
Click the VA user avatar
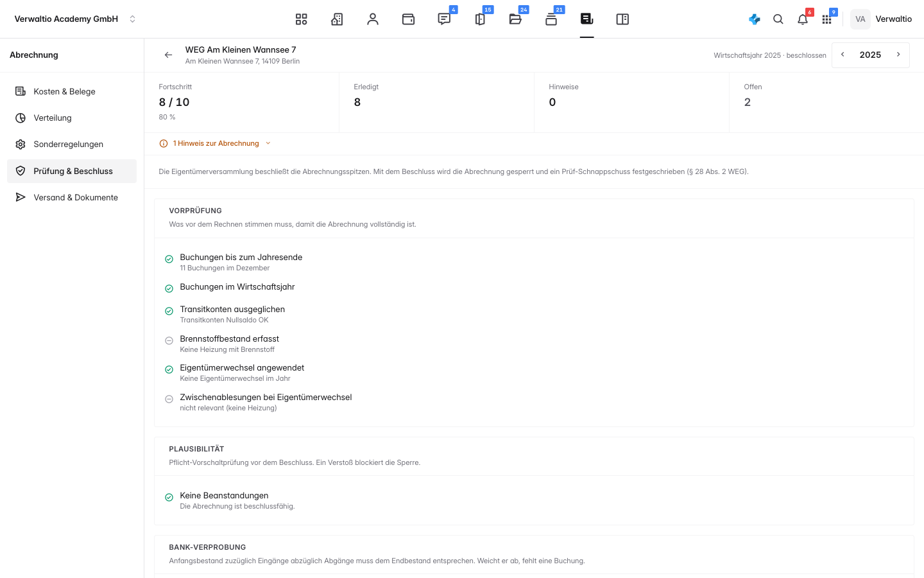coord(860,19)
